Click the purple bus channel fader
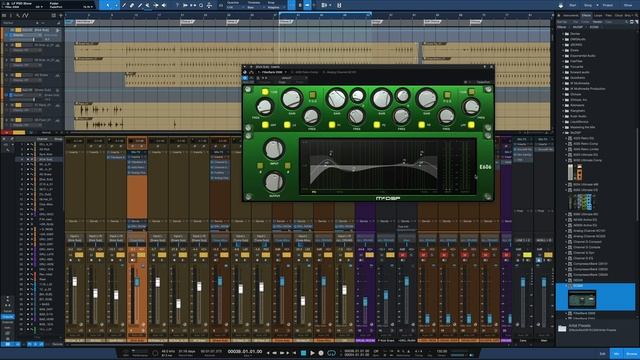 [365, 302]
